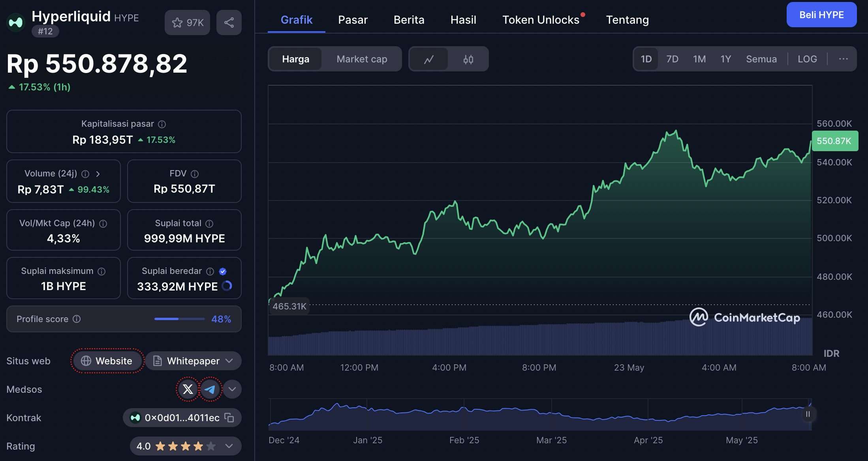Click the #12 rank badge

pyautogui.click(x=45, y=31)
